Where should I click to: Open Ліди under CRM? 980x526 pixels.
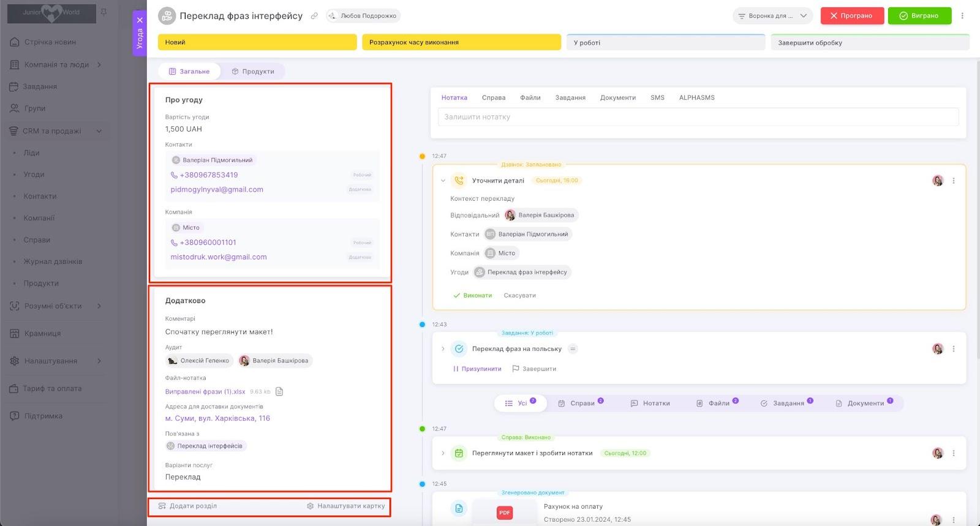click(x=31, y=153)
